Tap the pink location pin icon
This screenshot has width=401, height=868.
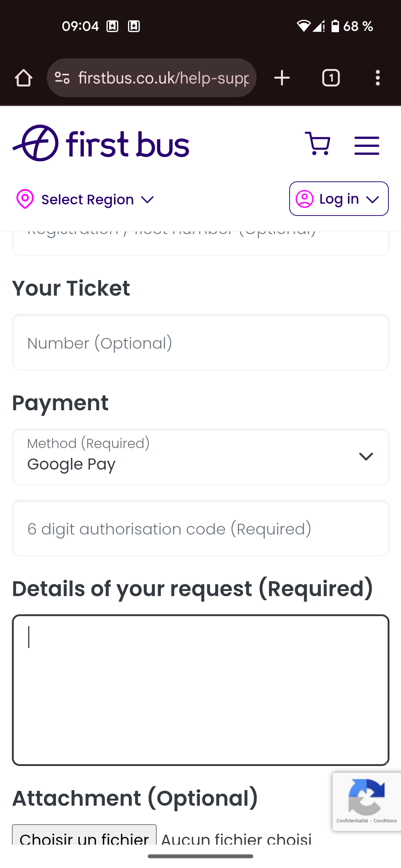click(25, 199)
